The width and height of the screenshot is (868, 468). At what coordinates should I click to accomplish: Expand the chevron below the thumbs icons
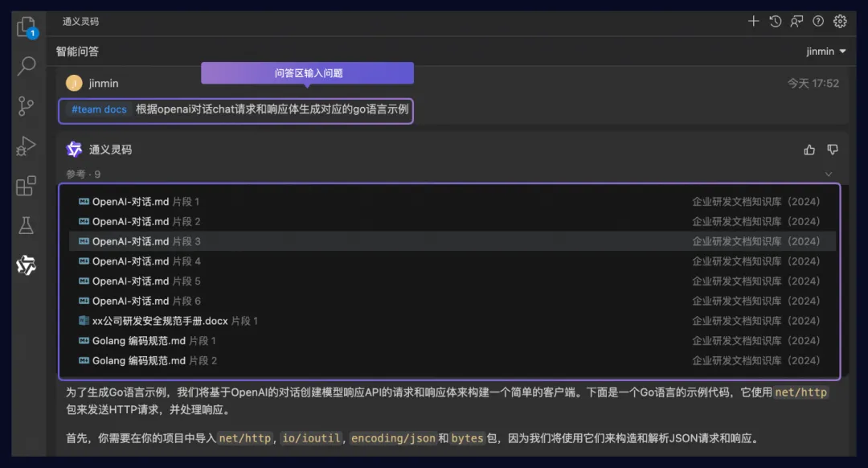829,174
